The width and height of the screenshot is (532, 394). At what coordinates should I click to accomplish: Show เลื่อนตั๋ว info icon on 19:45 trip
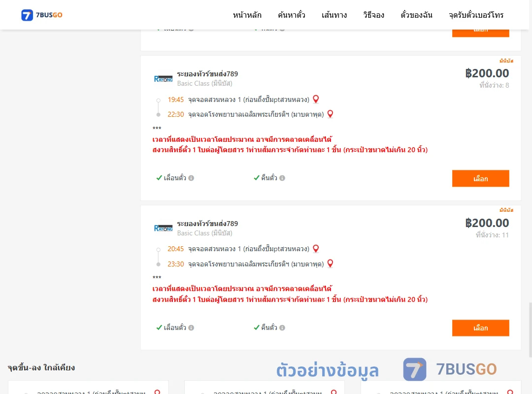tap(191, 178)
